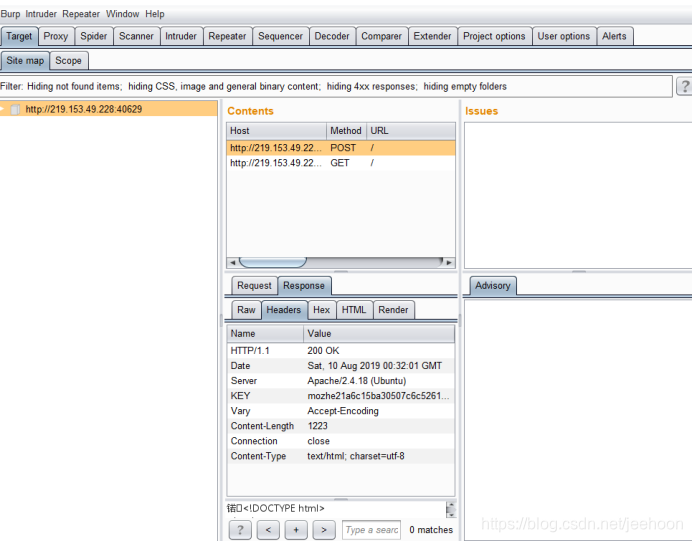The width and height of the screenshot is (692, 542).
Task: Select the Date header row
Action: 341,366
